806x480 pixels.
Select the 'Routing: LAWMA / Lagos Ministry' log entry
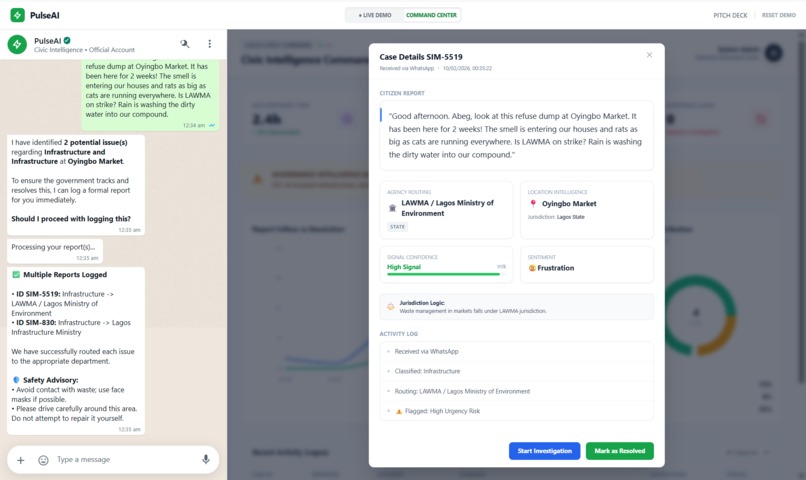[x=517, y=391]
